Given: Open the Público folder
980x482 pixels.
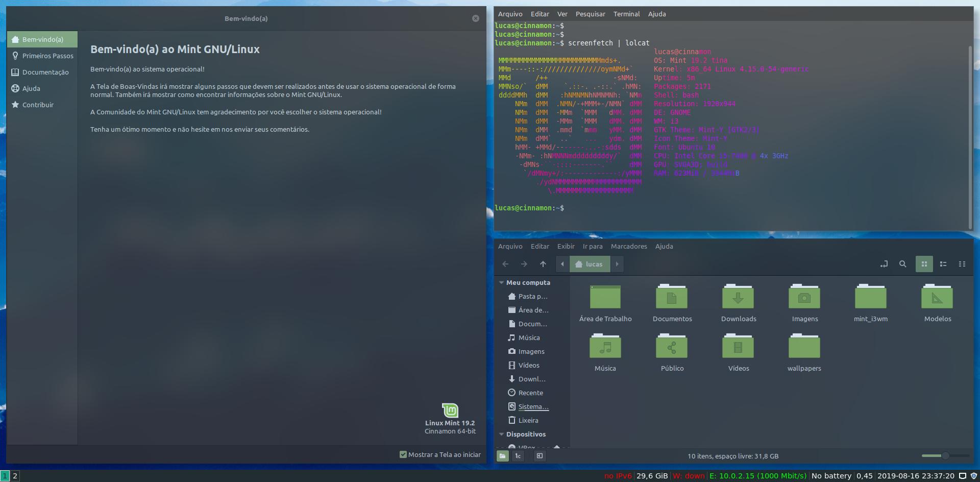Looking at the screenshot, I should pyautogui.click(x=672, y=353).
